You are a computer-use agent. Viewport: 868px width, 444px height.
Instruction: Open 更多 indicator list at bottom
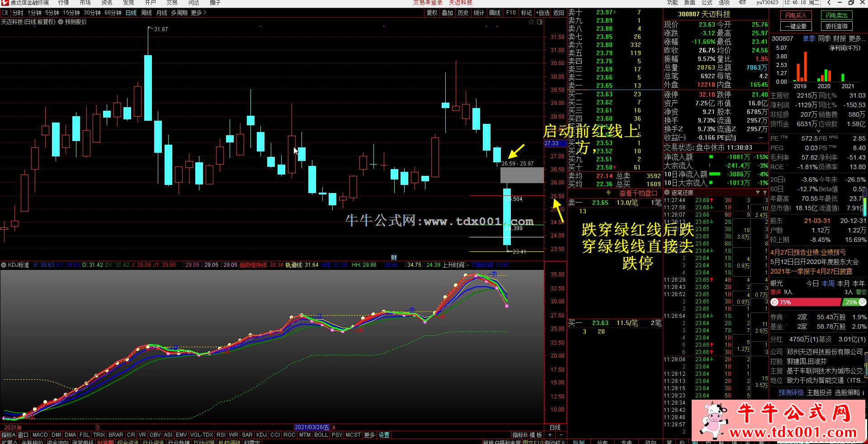point(369,435)
